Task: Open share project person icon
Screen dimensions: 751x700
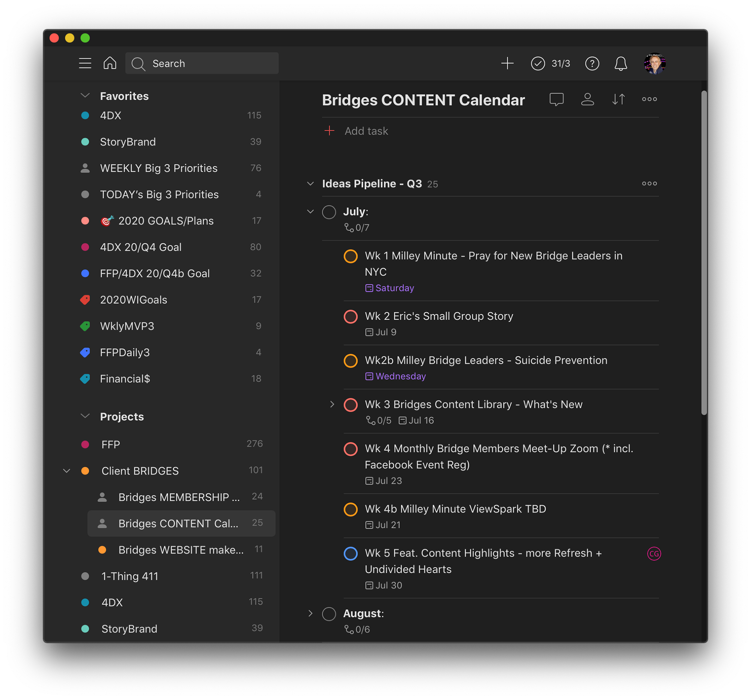Action: [588, 99]
